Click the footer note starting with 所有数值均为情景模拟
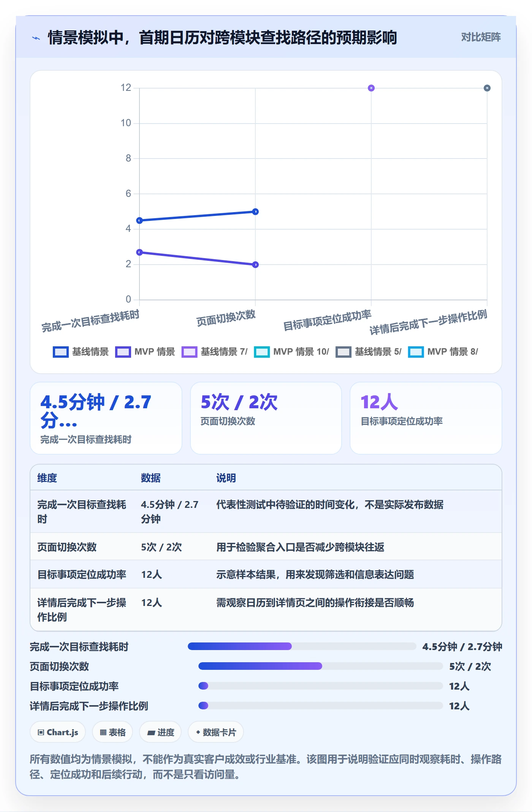 click(266, 767)
